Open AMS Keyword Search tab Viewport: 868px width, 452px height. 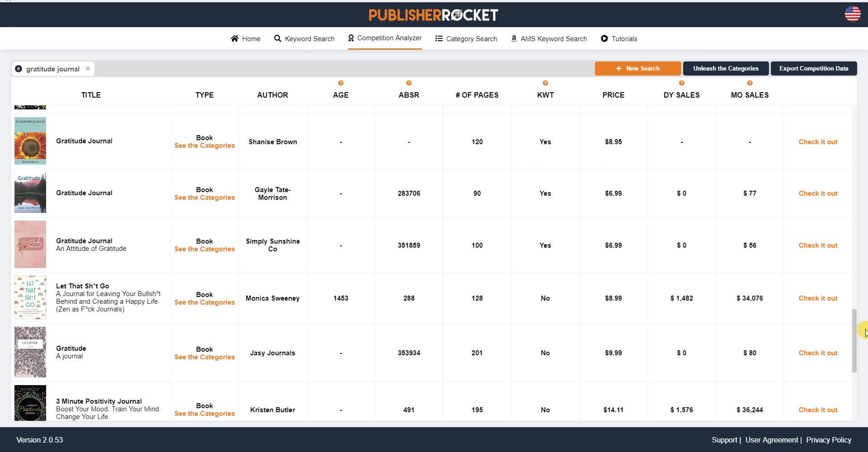coord(549,39)
